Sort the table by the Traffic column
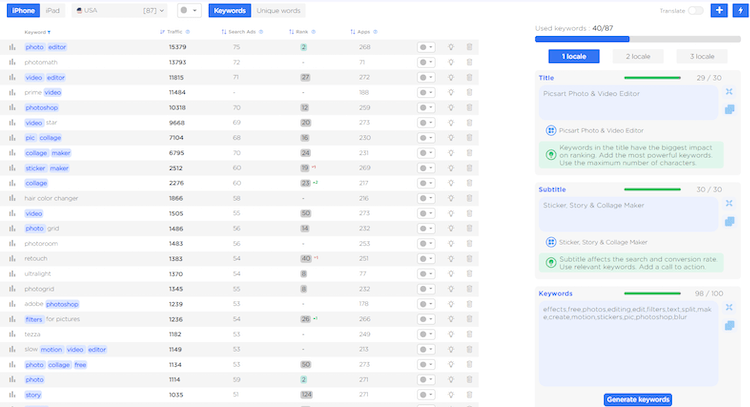The image size is (750, 407). (x=175, y=32)
